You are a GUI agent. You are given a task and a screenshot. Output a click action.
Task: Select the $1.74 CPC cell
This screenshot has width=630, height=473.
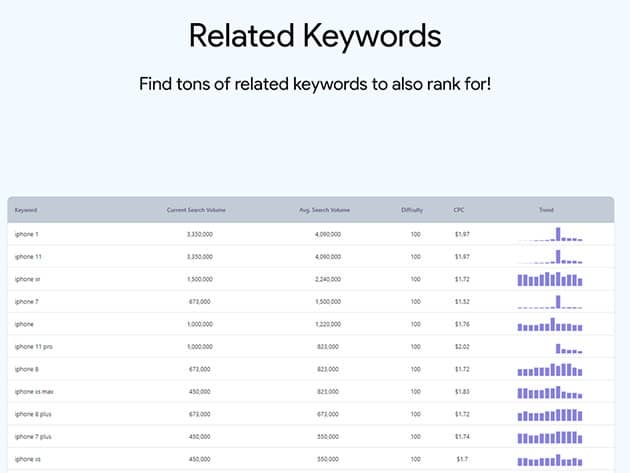(462, 436)
